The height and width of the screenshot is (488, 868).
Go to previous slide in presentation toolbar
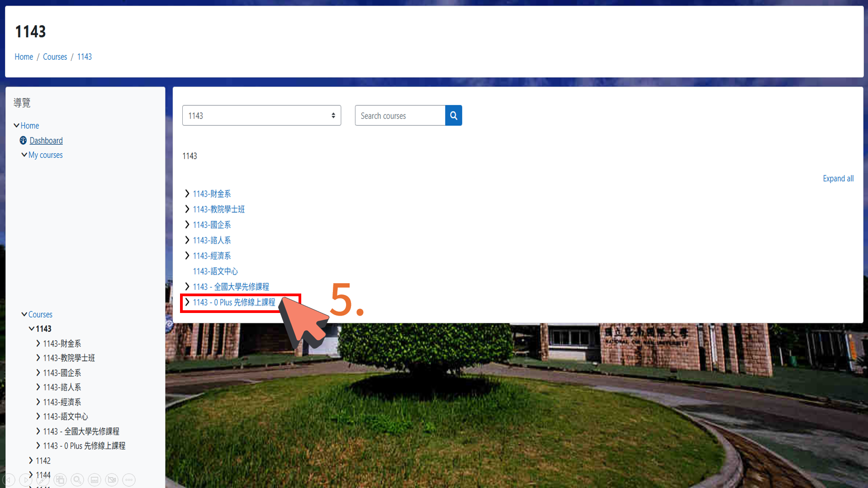(9, 479)
